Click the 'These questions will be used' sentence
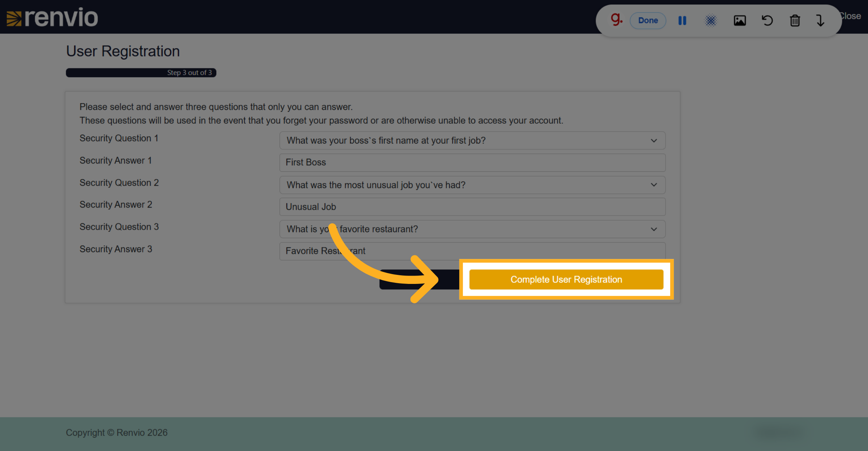The height and width of the screenshot is (451, 868). (x=321, y=121)
